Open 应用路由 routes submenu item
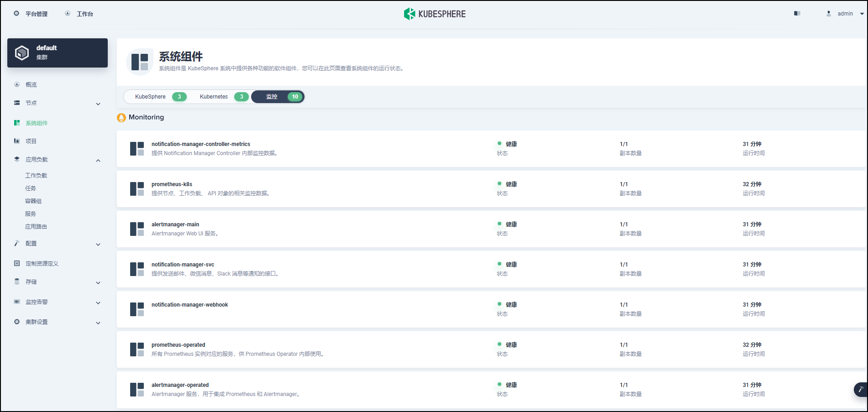This screenshot has width=868, height=412. (36, 226)
